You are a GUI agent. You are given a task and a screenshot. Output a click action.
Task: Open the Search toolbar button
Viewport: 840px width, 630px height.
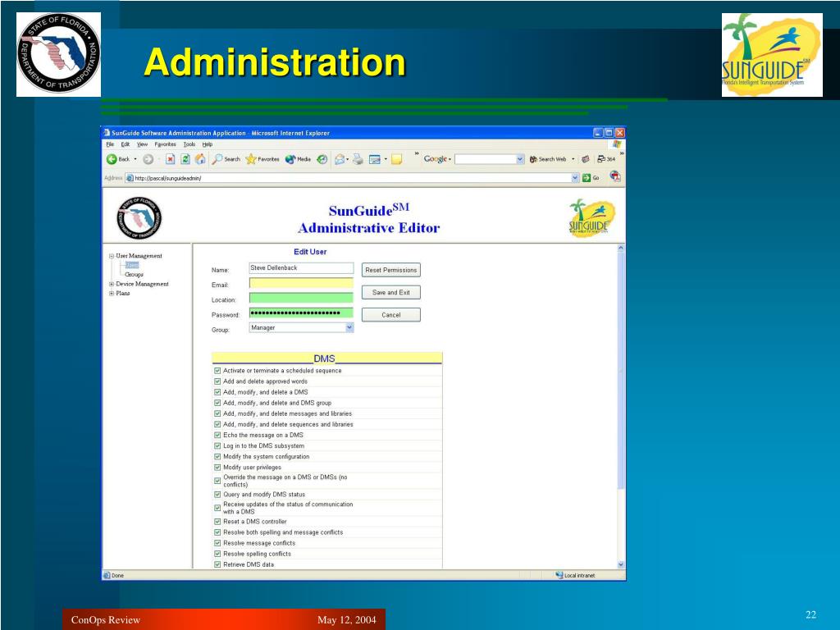point(226,159)
